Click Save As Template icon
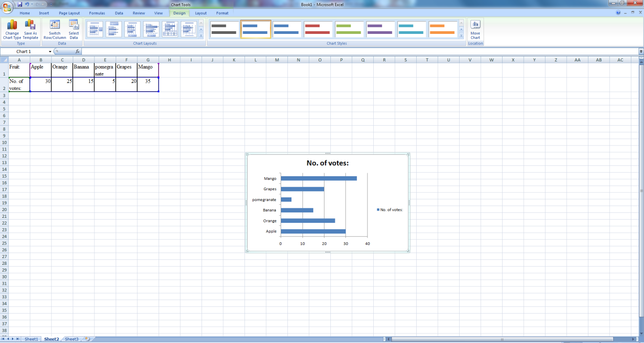 point(30,25)
